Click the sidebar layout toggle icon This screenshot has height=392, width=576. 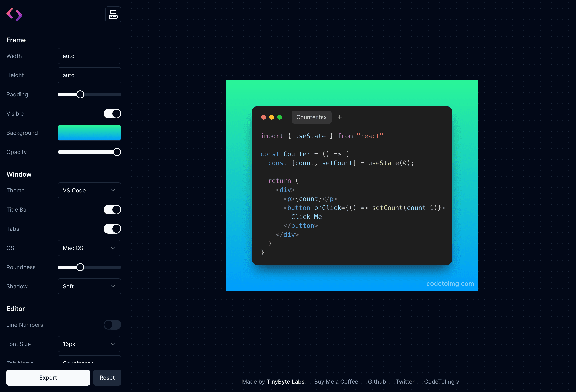(113, 14)
